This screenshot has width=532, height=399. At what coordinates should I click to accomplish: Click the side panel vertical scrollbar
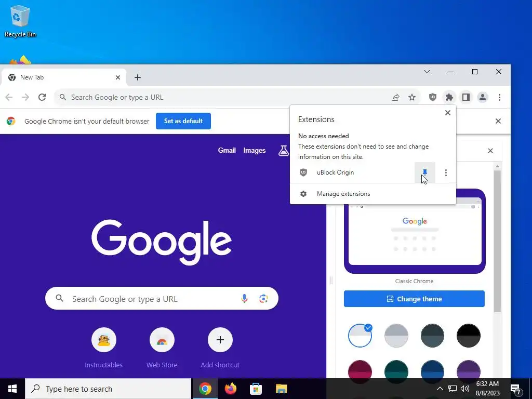pyautogui.click(x=497, y=241)
